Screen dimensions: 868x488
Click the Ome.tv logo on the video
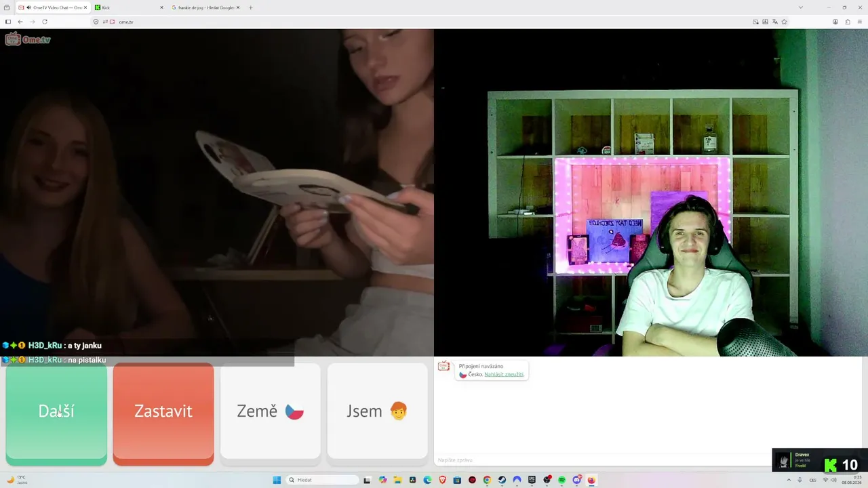pyautogui.click(x=28, y=39)
